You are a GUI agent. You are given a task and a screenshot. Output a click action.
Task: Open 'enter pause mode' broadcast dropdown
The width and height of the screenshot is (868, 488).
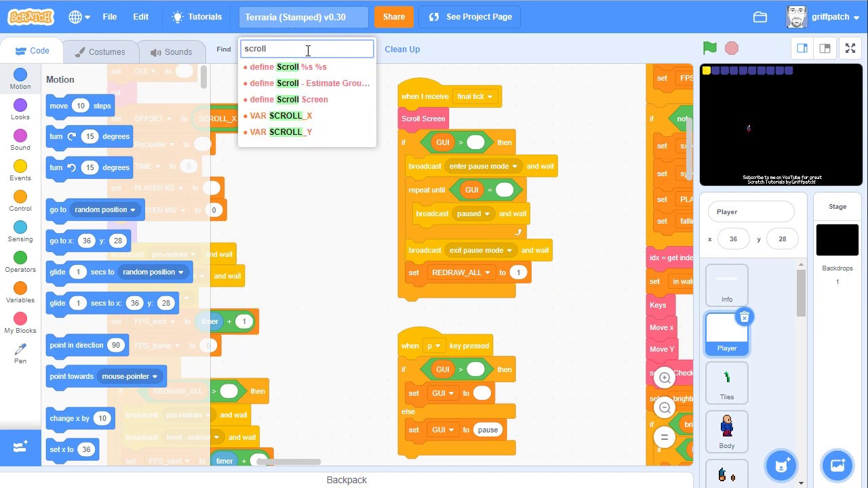click(x=484, y=166)
